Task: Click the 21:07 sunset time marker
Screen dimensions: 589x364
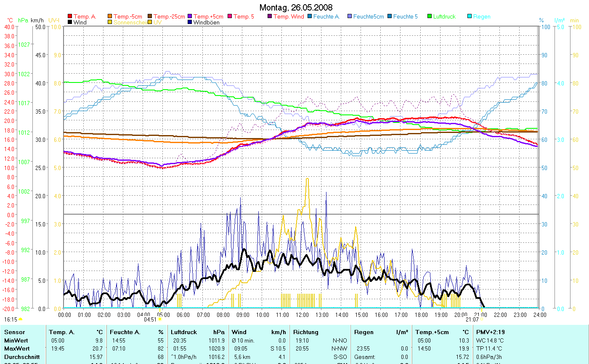Action: point(472,319)
